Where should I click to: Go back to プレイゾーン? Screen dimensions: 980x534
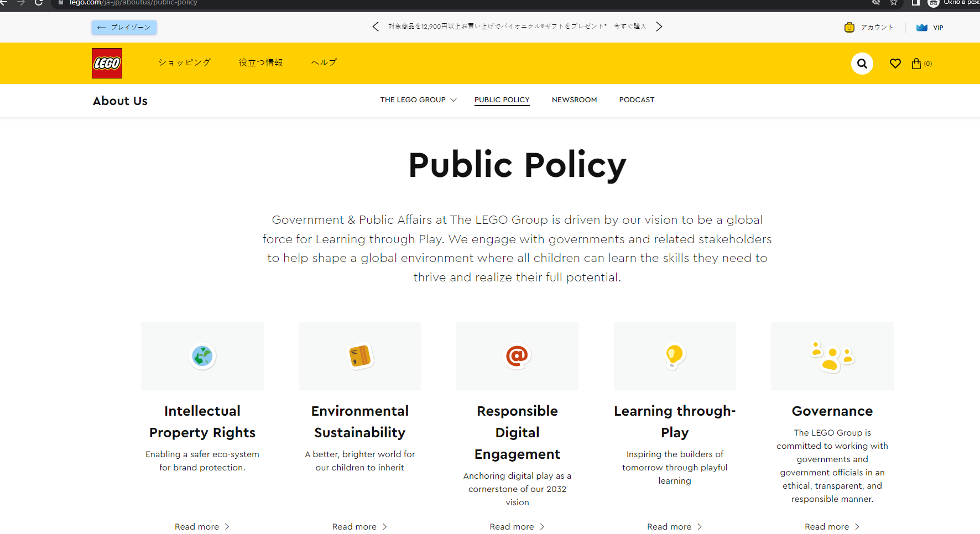point(124,27)
